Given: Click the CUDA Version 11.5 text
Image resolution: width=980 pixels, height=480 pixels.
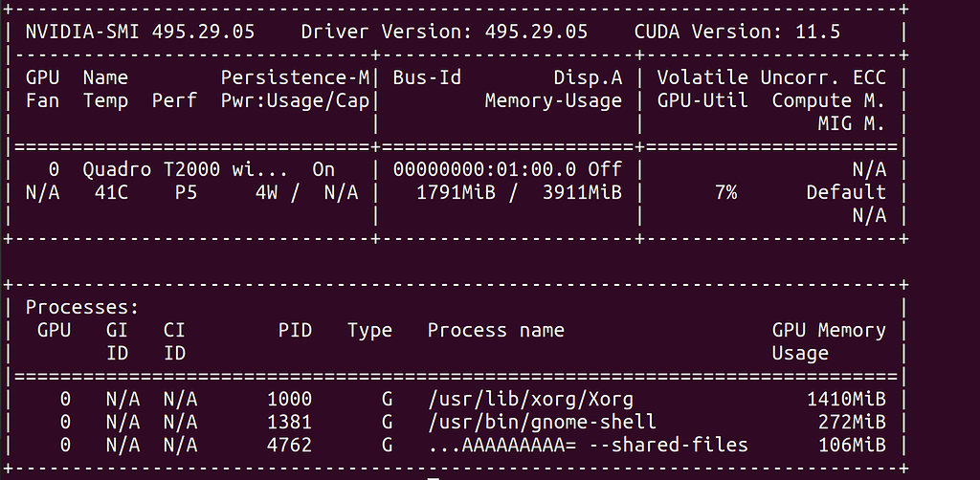Looking at the screenshot, I should coord(737,32).
